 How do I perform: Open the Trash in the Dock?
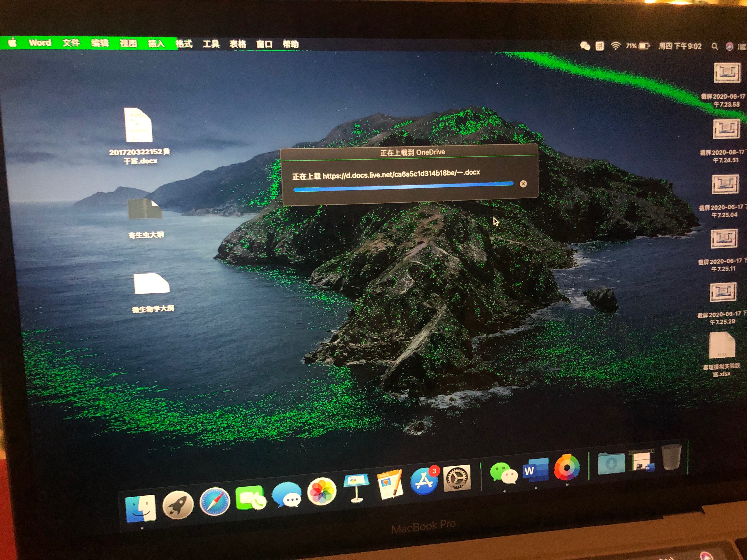click(671, 457)
